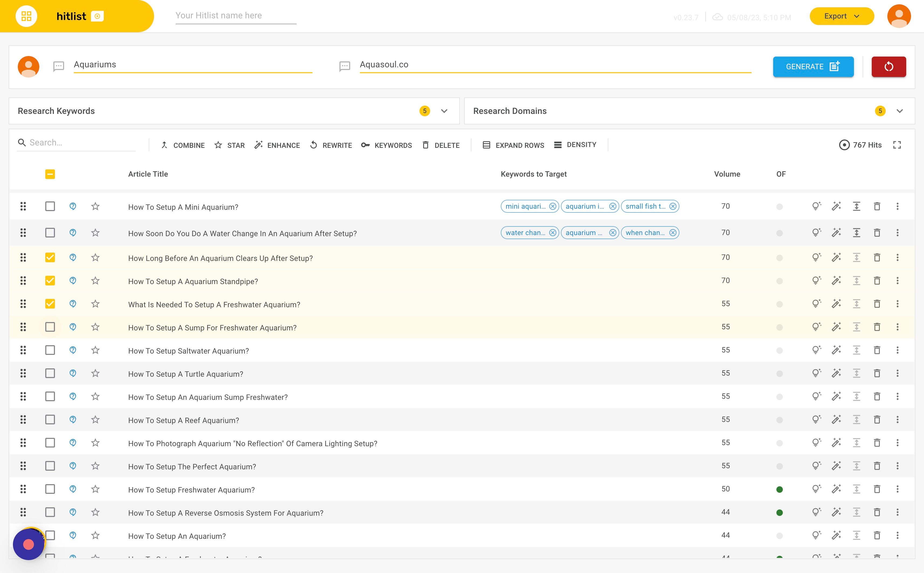The width and height of the screenshot is (924, 573).
Task: Click the ENHANCE toolbar action
Action: pyautogui.click(x=277, y=145)
